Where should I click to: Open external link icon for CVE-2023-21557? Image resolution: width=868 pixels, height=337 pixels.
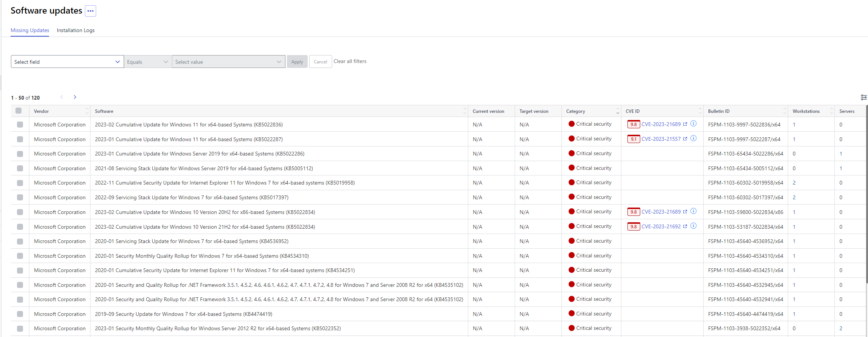click(x=685, y=139)
